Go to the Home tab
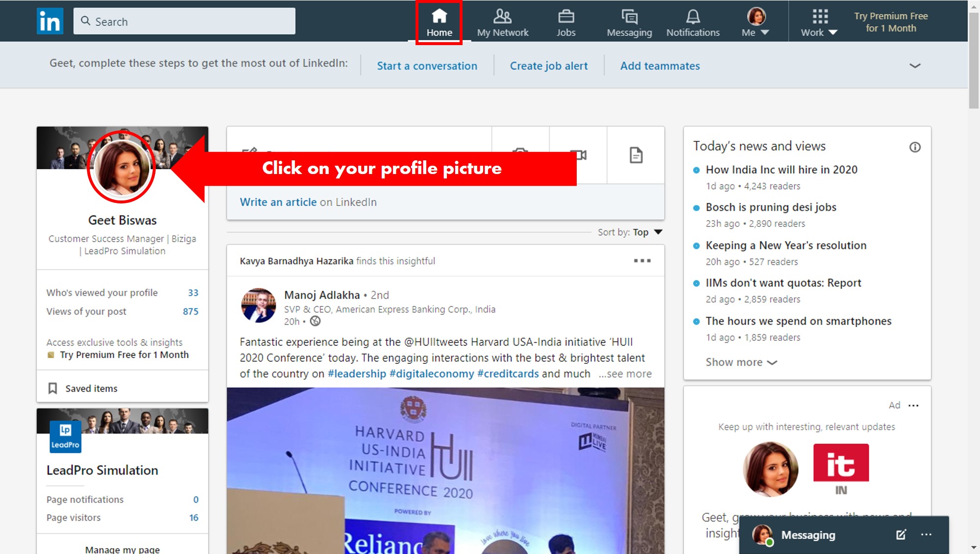The height and width of the screenshot is (554, 980). click(x=439, y=22)
